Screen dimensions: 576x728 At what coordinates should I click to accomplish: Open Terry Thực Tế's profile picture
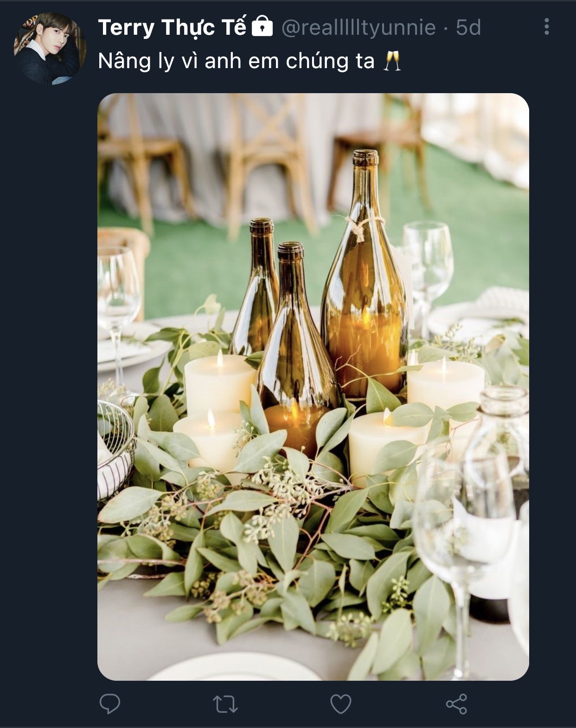(50, 48)
